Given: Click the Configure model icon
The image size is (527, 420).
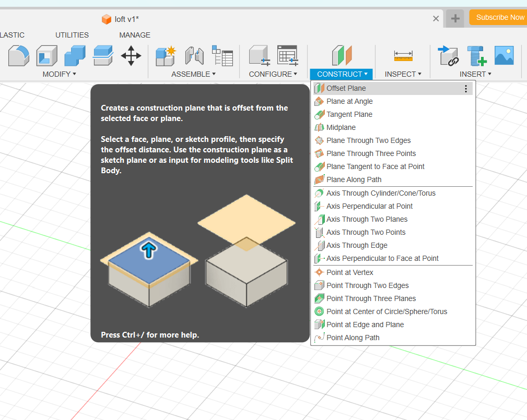Looking at the screenshot, I should click(x=260, y=56).
